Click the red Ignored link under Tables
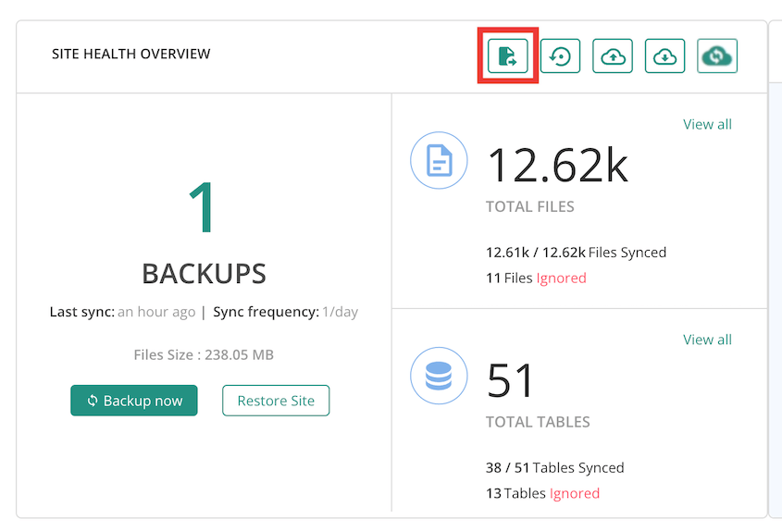Viewport: 782px width, 532px height. tap(575, 493)
